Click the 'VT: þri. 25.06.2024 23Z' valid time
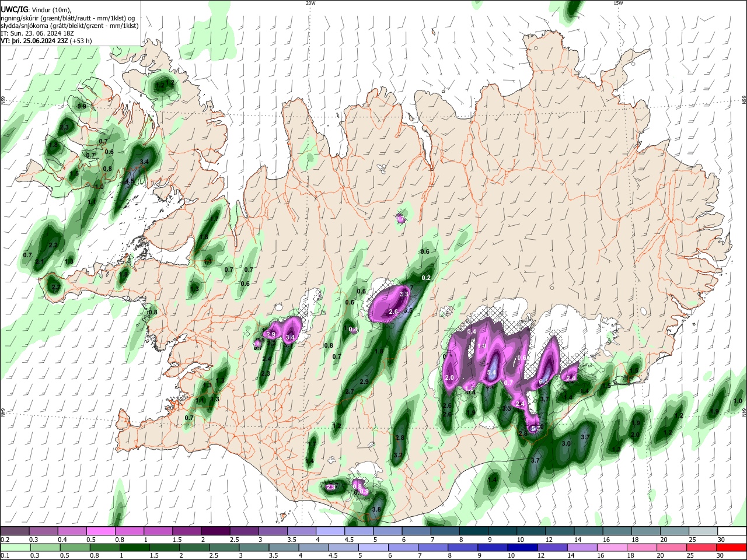Viewport: 747px width, 560px height. pyautogui.click(x=34, y=41)
